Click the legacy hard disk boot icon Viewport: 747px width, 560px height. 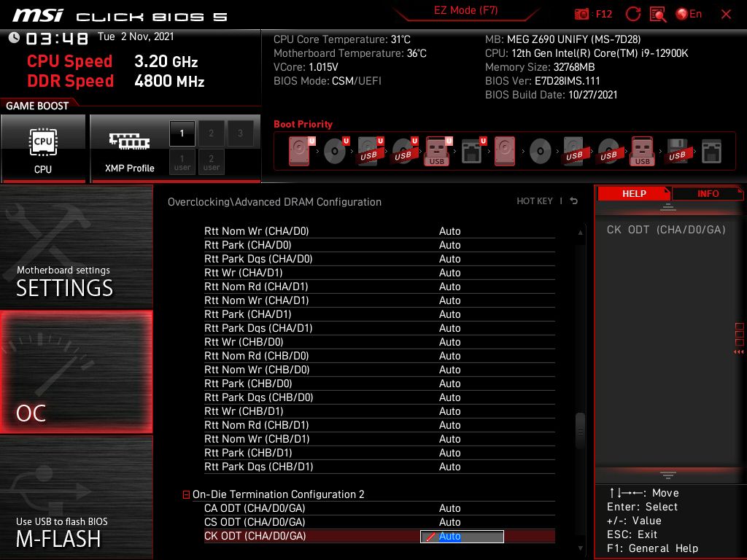click(x=505, y=151)
